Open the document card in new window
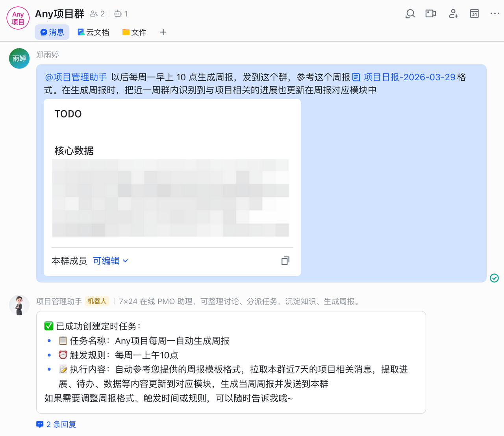 pos(285,261)
